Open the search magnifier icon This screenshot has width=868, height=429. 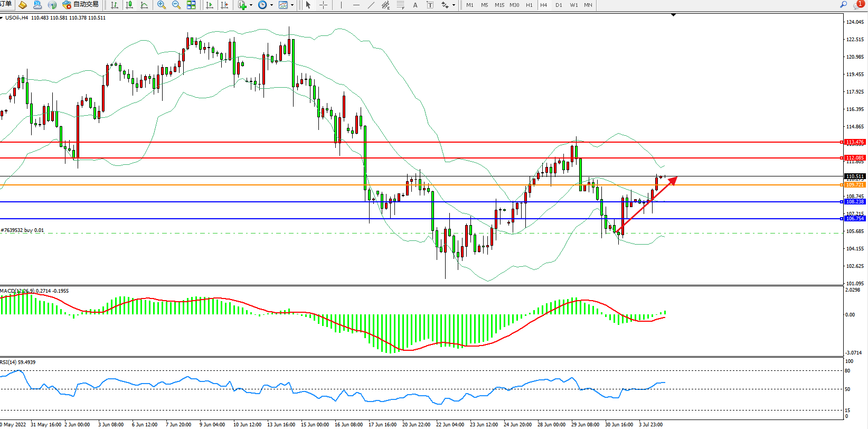point(843,5)
